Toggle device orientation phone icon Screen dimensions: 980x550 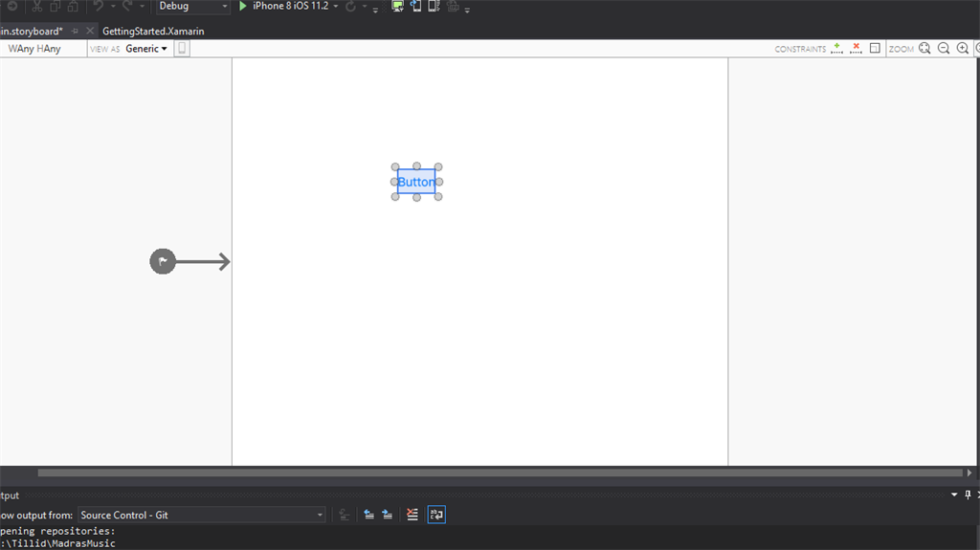[x=182, y=49]
